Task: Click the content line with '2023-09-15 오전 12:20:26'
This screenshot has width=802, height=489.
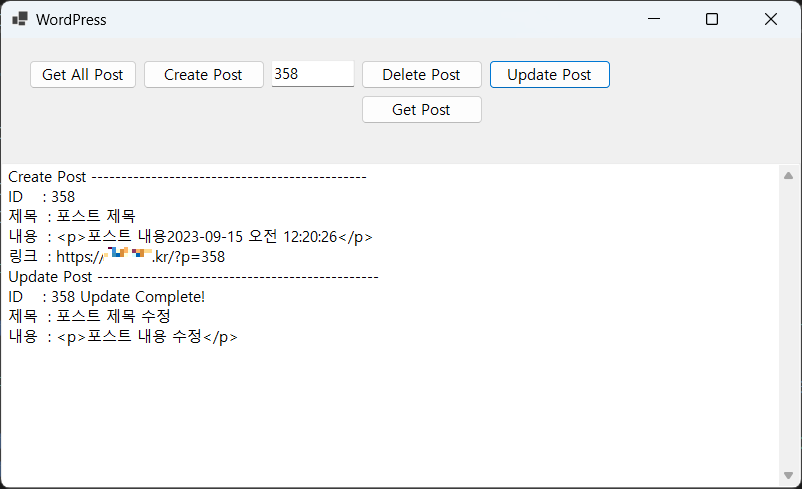Action: (x=190, y=237)
